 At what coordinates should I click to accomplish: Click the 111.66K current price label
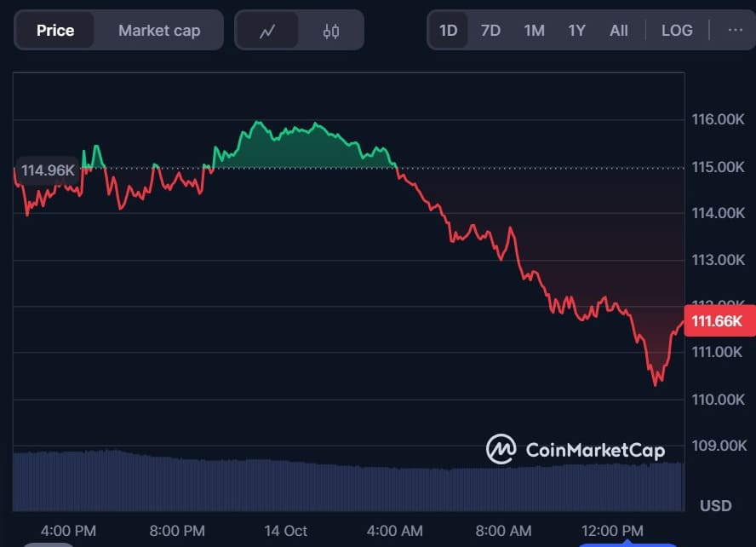(x=718, y=321)
